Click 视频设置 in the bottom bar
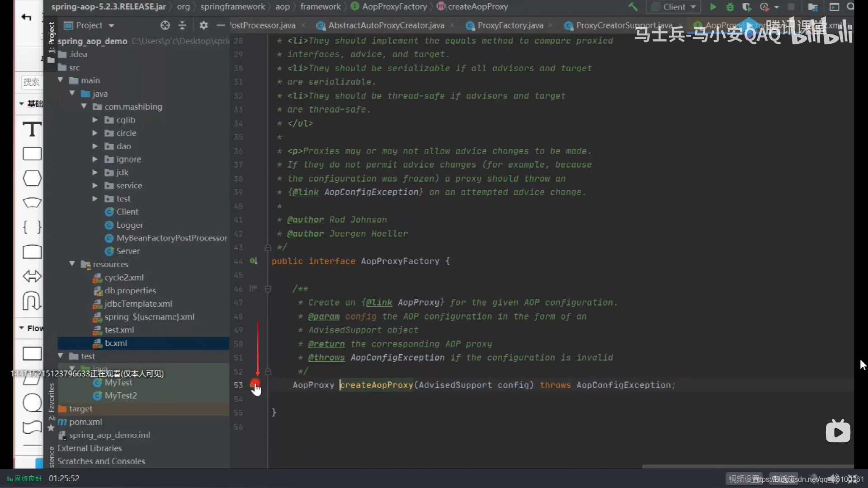The width and height of the screenshot is (868, 488). coord(744,479)
